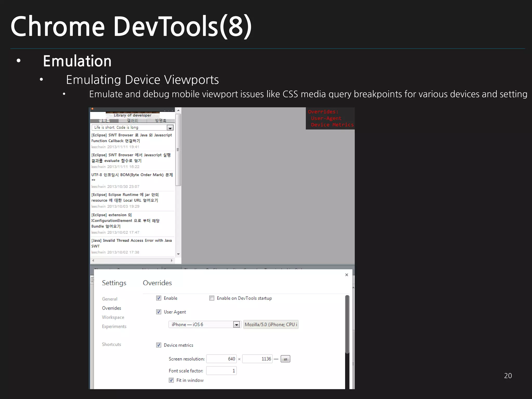This screenshot has width=532, height=399.
Task: Open the Workspace settings section
Action: tap(113, 317)
